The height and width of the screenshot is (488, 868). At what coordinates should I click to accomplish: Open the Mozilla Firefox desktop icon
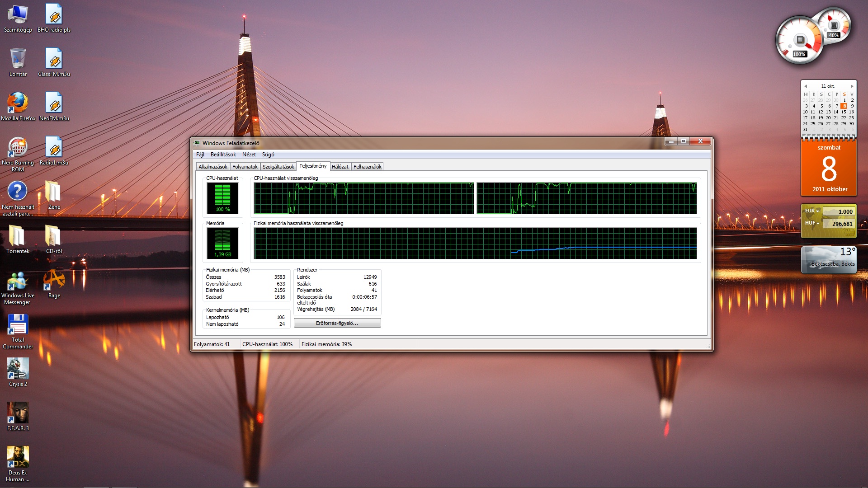coord(18,103)
